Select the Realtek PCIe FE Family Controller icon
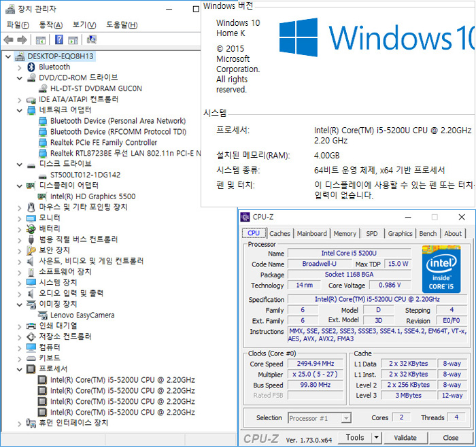476x448 pixels. pyautogui.click(x=43, y=143)
